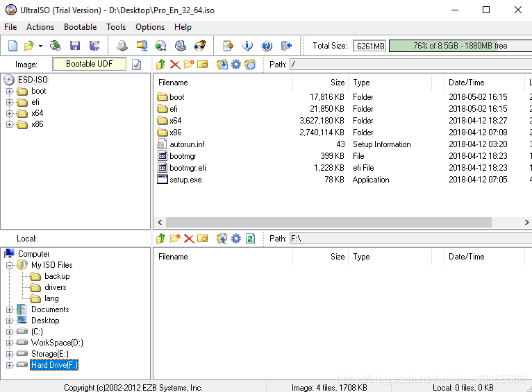532x392 pixels.
Task: Open the Actions menu
Action: tap(40, 27)
